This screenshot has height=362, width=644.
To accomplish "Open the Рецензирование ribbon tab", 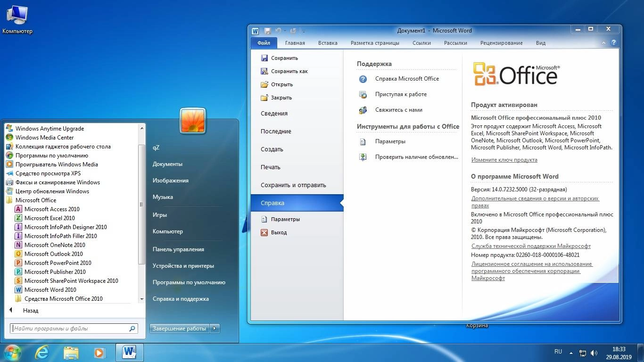I will coord(502,43).
